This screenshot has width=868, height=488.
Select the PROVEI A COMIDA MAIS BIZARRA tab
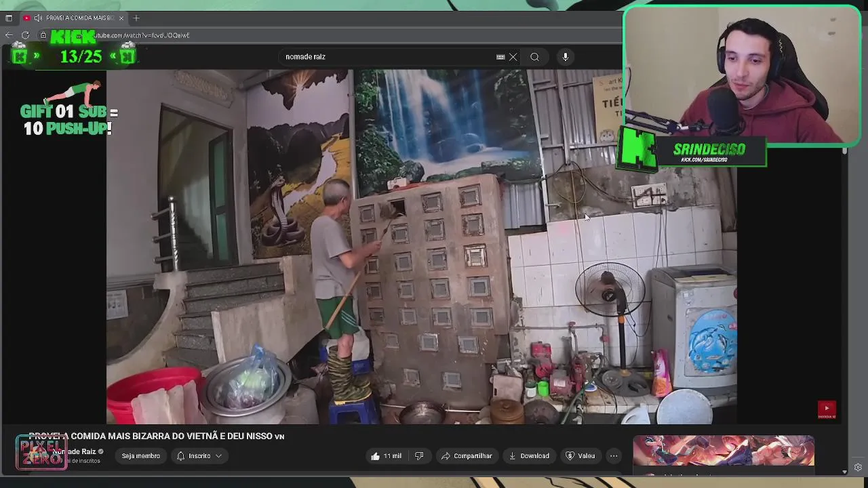75,18
